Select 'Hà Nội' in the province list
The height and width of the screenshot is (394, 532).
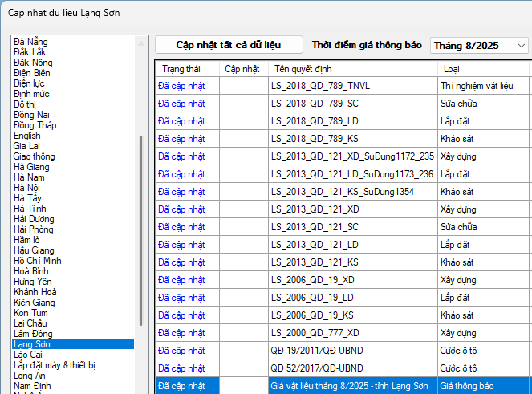[x=27, y=188]
